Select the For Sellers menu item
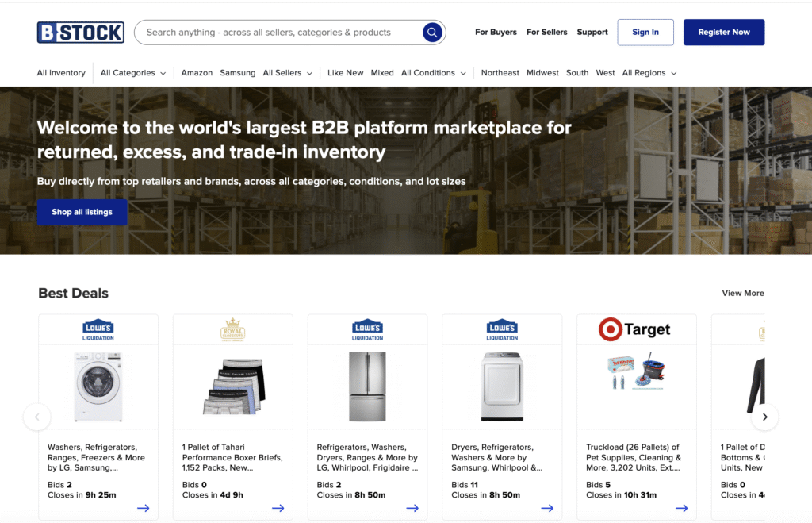This screenshot has height=523, width=812. [x=546, y=33]
